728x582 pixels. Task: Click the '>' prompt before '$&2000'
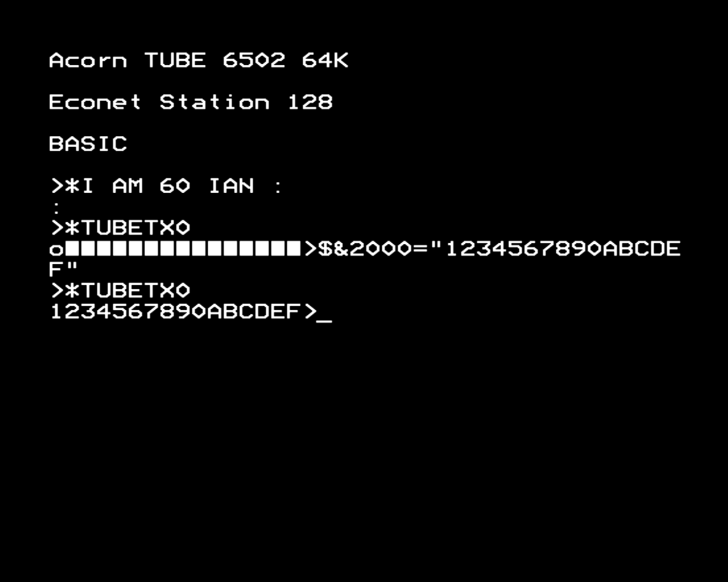click(x=310, y=248)
